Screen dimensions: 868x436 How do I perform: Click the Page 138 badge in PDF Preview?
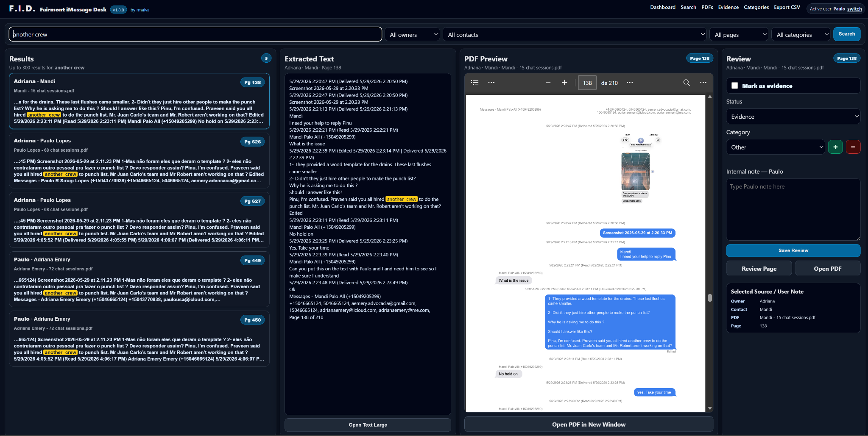click(x=700, y=58)
